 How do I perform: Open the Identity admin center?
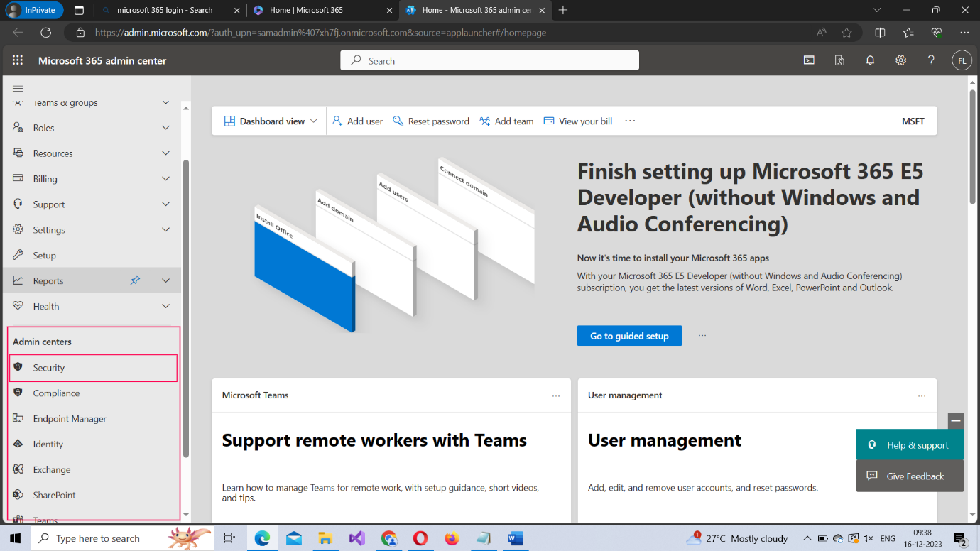coord(92,444)
